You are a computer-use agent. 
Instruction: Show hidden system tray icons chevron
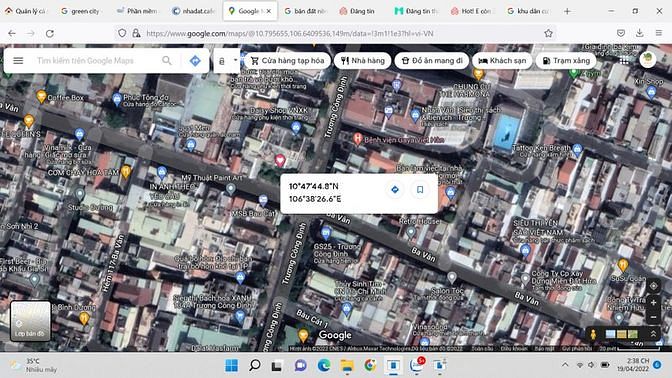[x=565, y=365]
